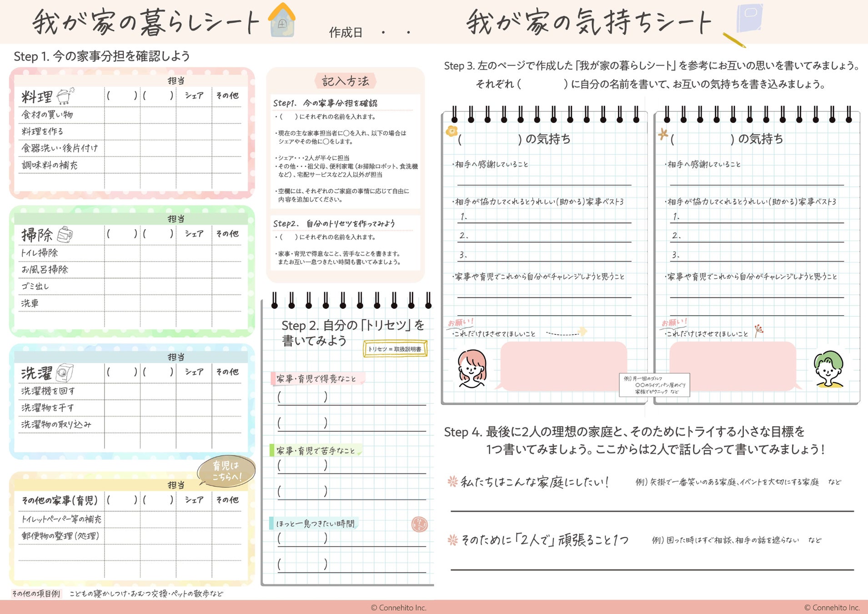The height and width of the screenshot is (614, 868).
Task: Select the 洗濯物の取り込み row label
Action: pos(56,425)
